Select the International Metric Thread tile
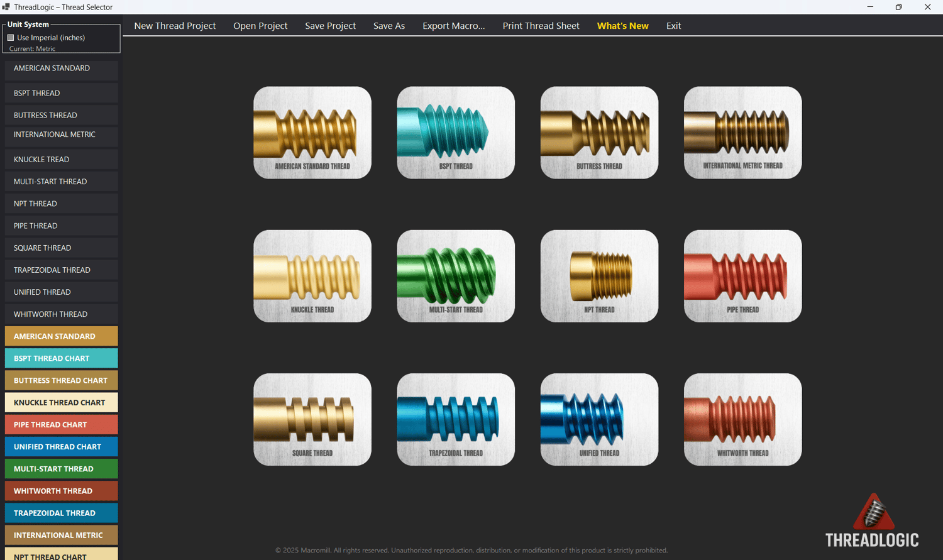Screen dimensions: 943x560 [742, 133]
